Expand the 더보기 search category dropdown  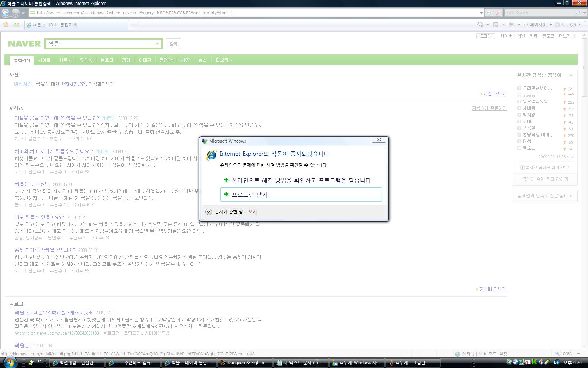pyautogui.click(x=224, y=60)
